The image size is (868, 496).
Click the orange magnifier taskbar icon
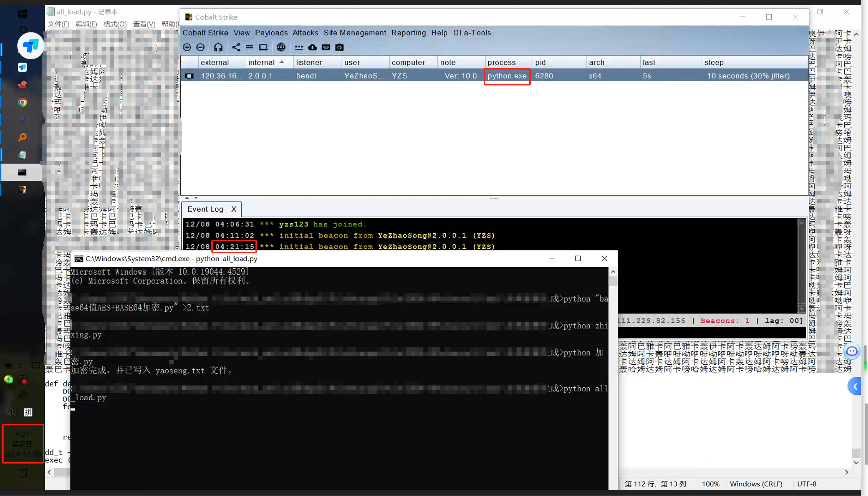22,137
